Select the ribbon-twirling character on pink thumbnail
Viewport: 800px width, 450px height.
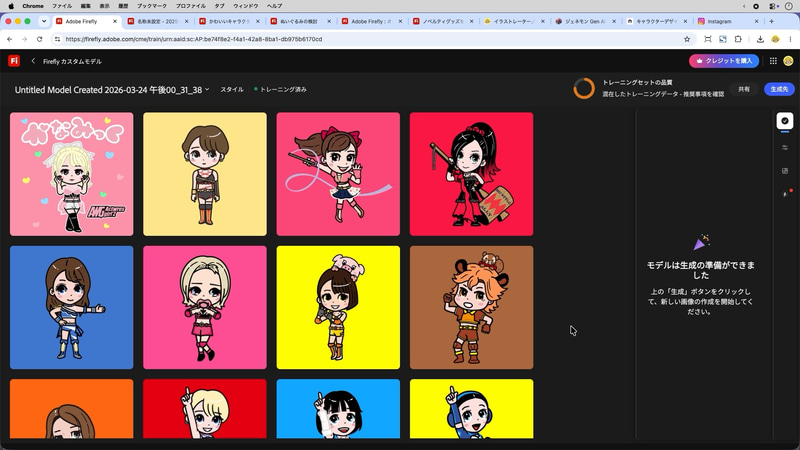(338, 174)
